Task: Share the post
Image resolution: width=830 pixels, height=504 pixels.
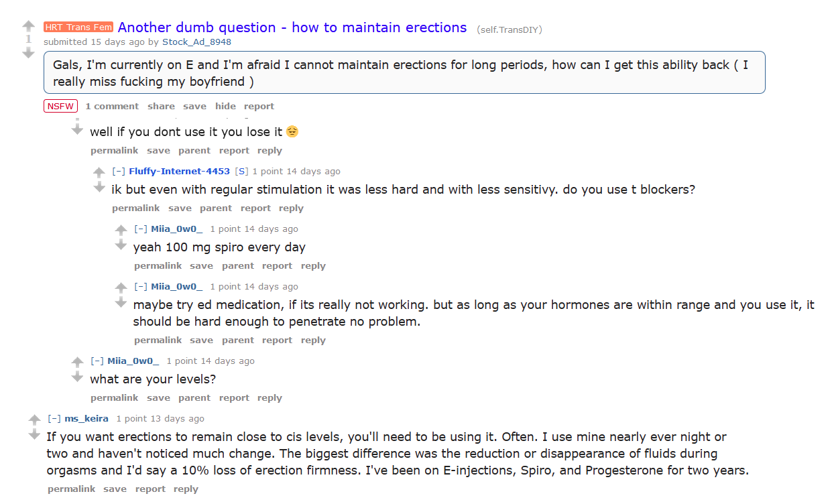Action: point(161,107)
